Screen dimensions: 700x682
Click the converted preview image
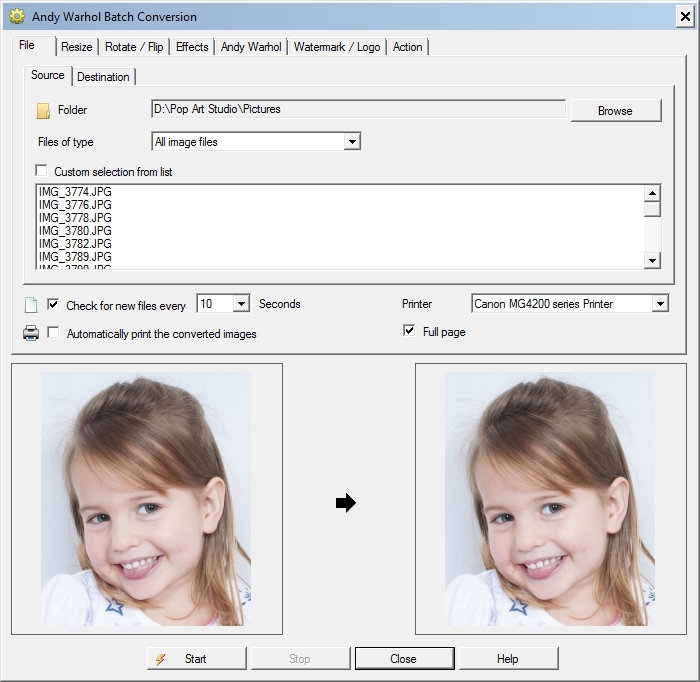[550, 499]
